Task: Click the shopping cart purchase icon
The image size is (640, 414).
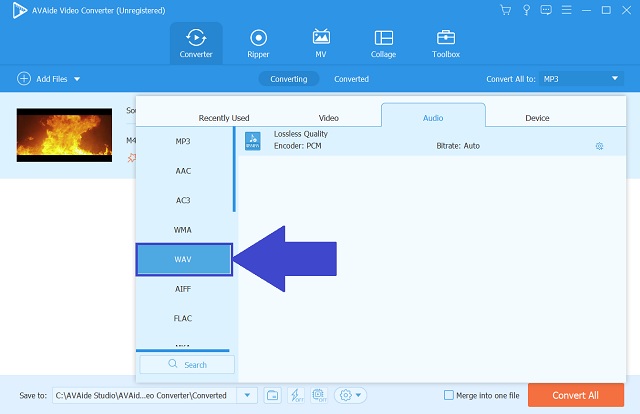Action: pyautogui.click(x=506, y=10)
